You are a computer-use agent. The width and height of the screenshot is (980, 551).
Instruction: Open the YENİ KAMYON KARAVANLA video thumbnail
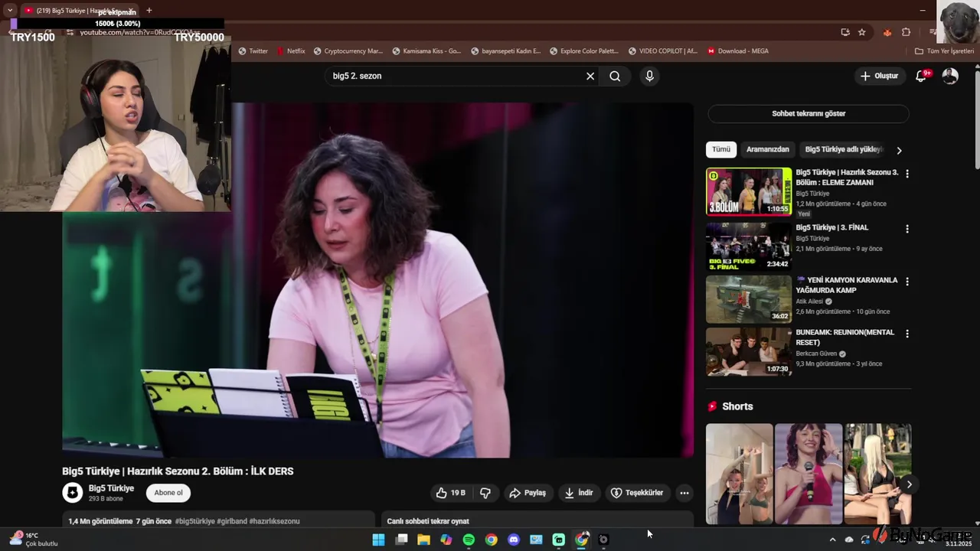(749, 298)
